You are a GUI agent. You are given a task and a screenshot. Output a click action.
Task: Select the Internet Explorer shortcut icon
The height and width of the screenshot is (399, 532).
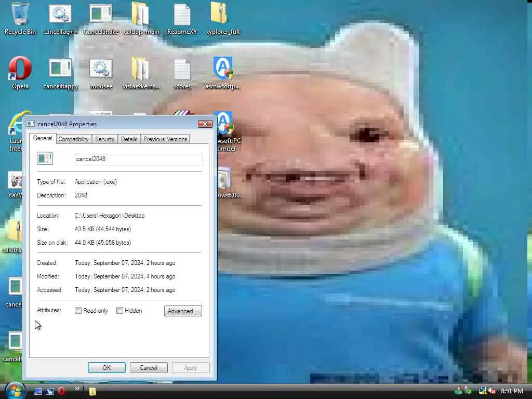16,130
